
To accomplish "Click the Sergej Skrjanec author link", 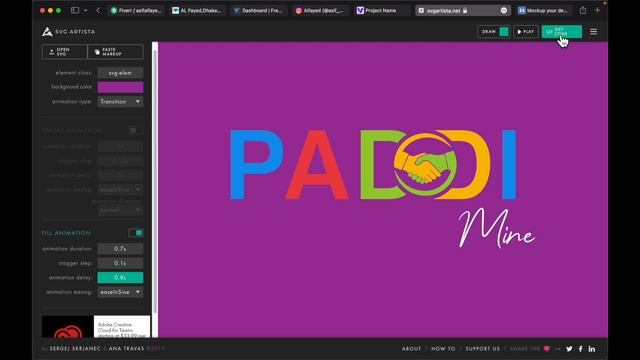I will pyautogui.click(x=75, y=349).
